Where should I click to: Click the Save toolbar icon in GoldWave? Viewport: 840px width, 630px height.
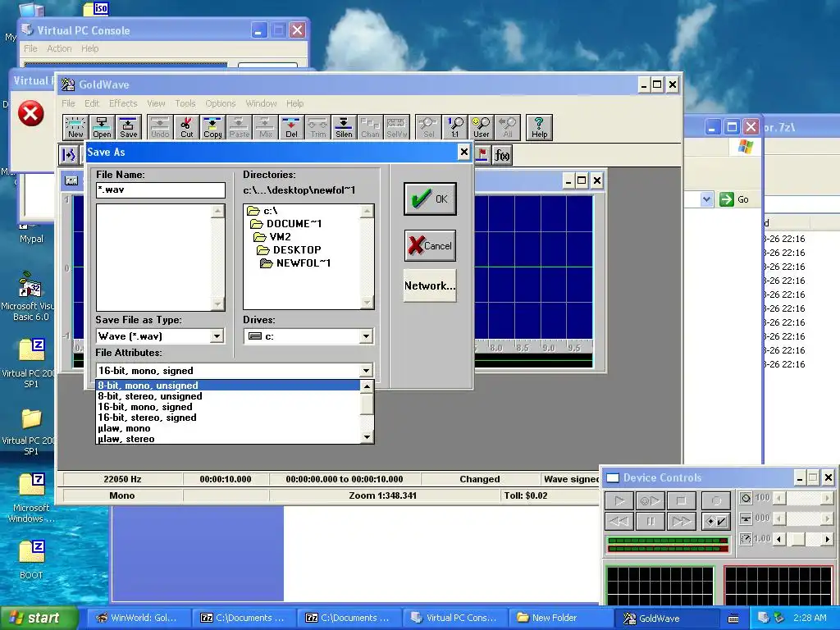tap(128, 127)
